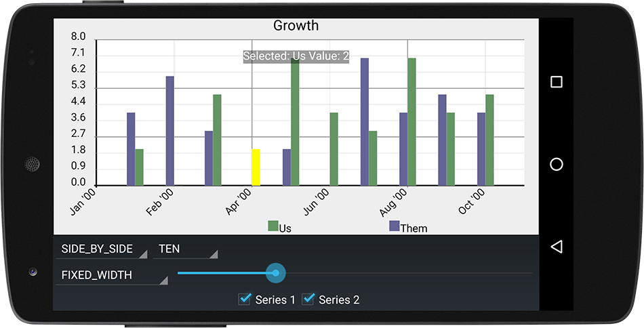Image resolution: width=644 pixels, height=328 pixels.
Task: Open the FIXED_WIDTH bar width dropdown
Action: [x=112, y=275]
